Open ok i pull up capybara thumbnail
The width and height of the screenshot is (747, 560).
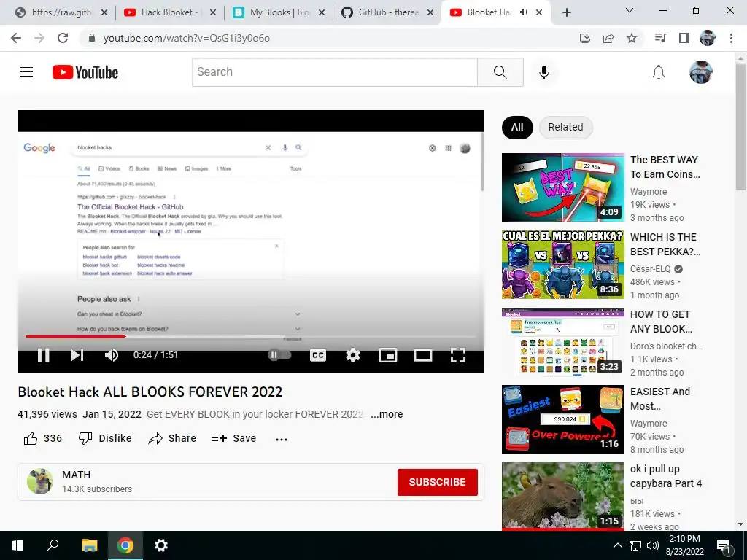click(x=562, y=496)
